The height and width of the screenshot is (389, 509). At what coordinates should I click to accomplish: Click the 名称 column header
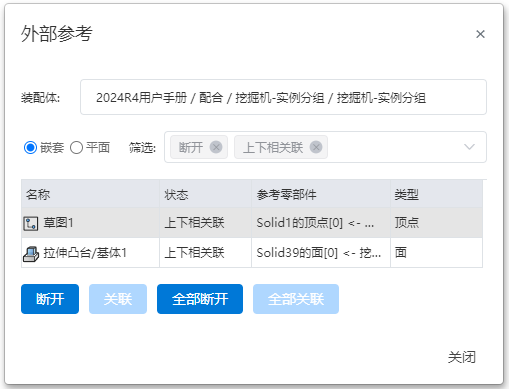point(90,194)
